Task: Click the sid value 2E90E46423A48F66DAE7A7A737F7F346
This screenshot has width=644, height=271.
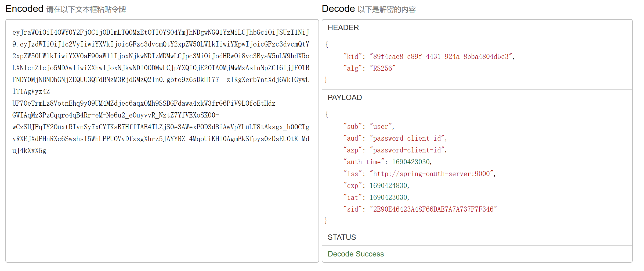Action: point(433,209)
